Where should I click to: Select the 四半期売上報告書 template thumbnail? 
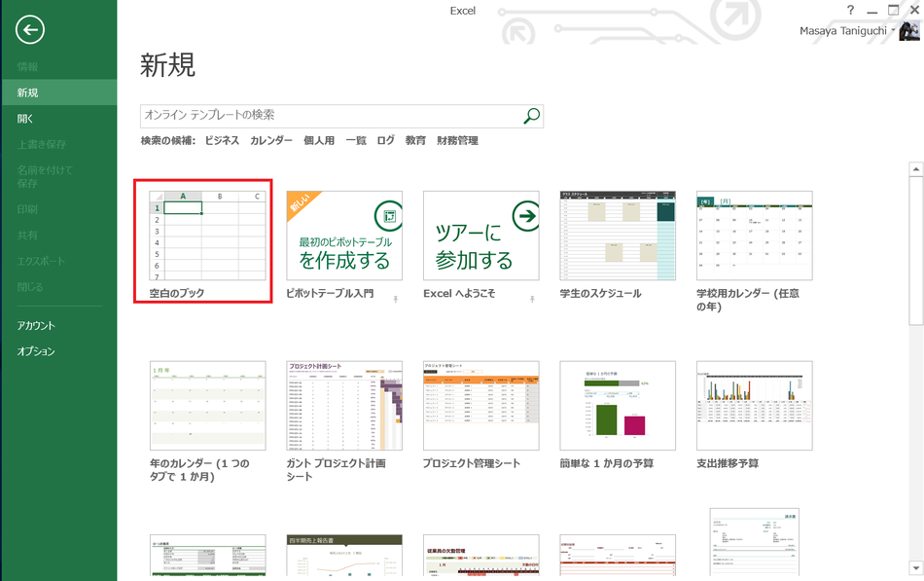tap(344, 555)
